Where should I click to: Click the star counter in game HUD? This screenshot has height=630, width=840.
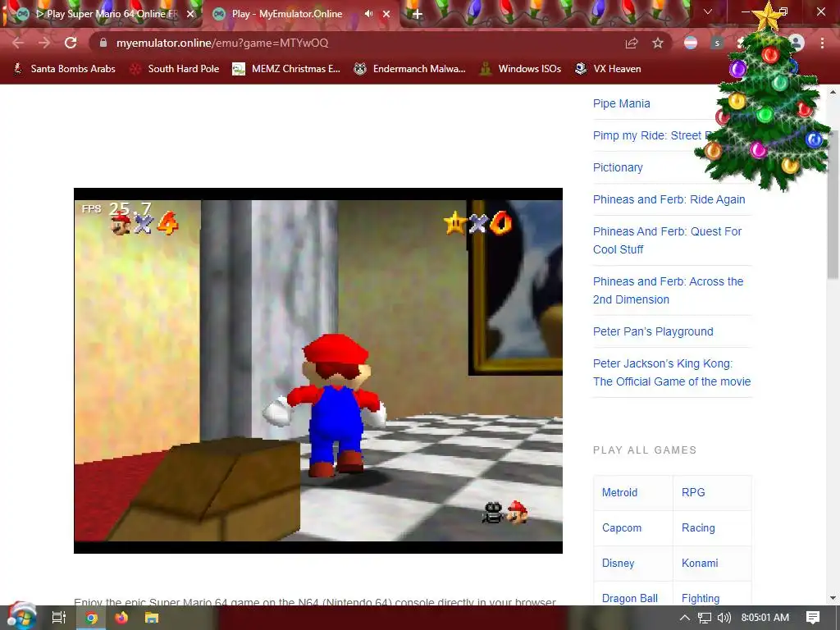[477, 223]
